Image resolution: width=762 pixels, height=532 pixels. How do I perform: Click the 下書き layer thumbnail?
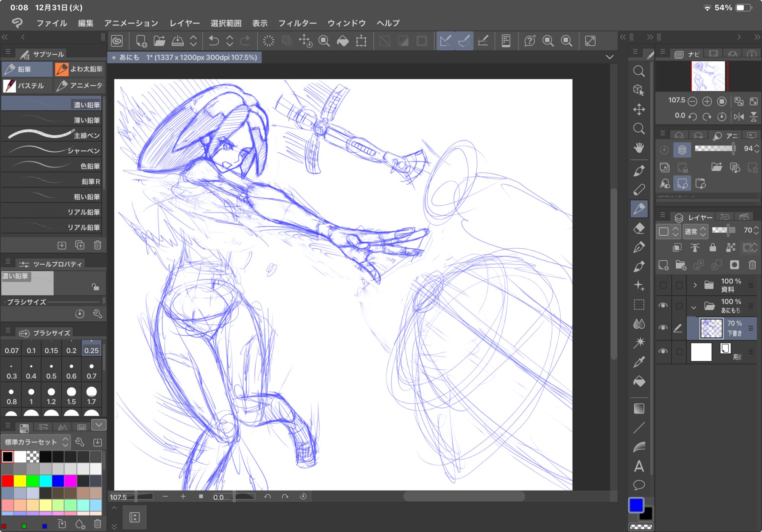tap(711, 328)
